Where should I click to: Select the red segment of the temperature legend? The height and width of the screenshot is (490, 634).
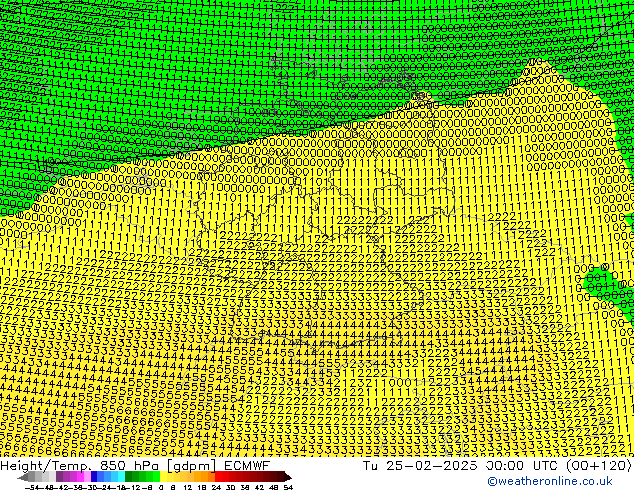(218, 476)
